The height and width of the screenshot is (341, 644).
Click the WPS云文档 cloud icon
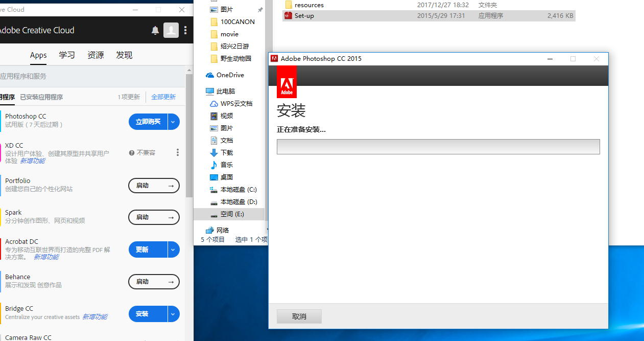click(214, 104)
